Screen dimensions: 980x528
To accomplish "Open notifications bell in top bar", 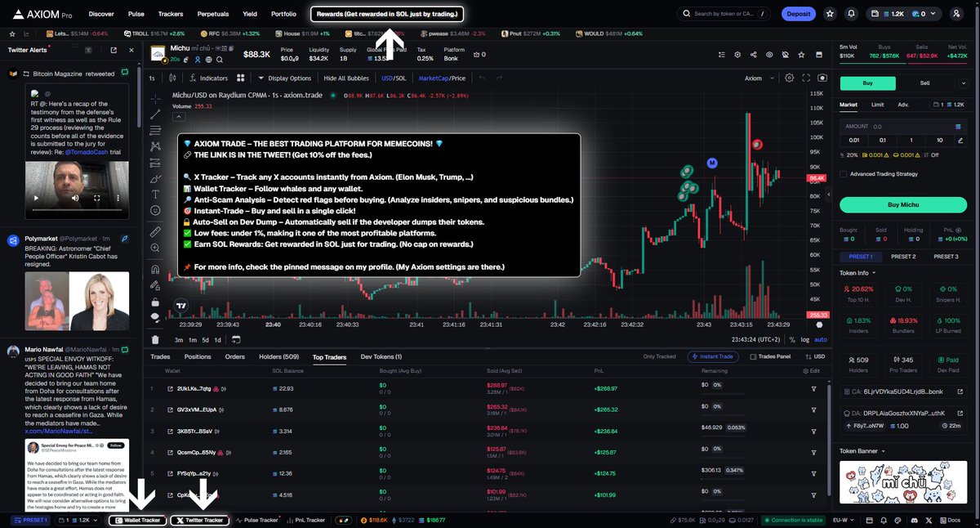I will click(x=852, y=14).
